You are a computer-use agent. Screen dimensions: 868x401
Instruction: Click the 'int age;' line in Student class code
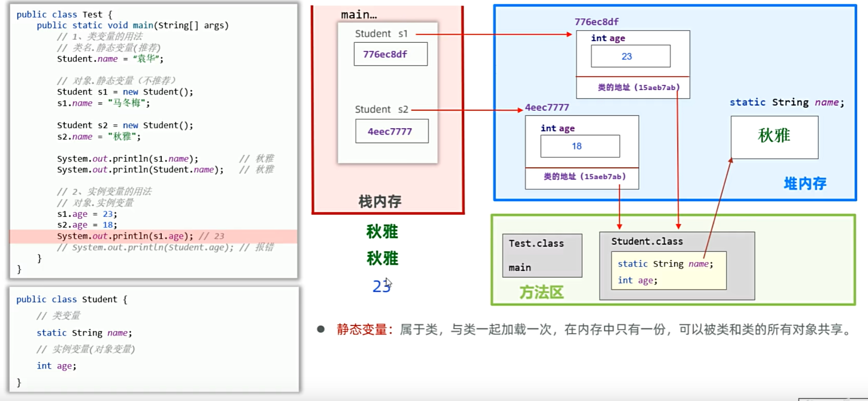pos(56,366)
